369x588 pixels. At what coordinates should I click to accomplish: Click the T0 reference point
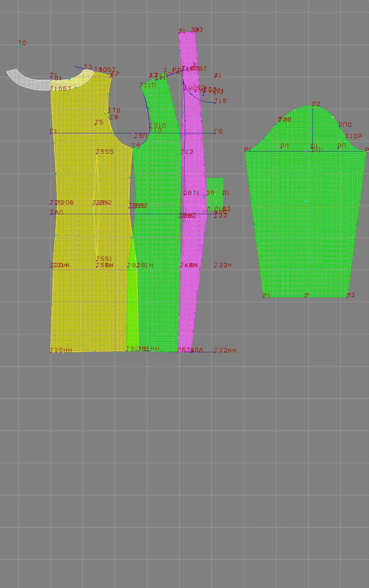click(18, 45)
